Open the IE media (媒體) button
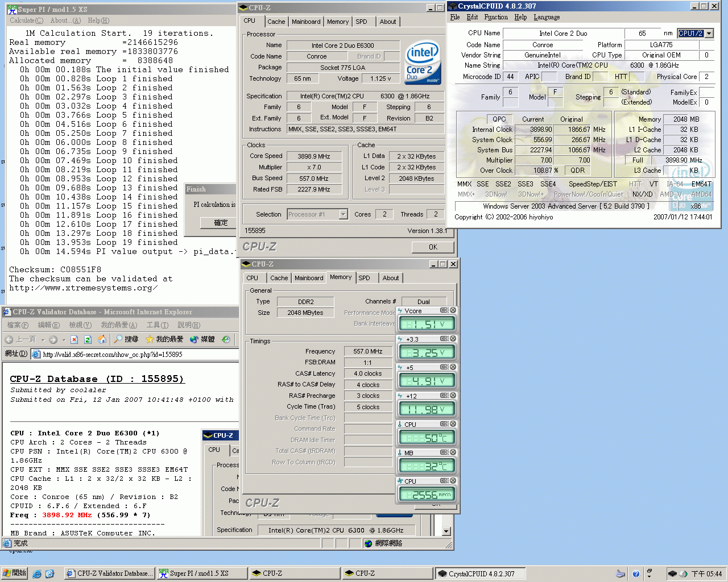This screenshot has height=582, width=728. [202, 339]
